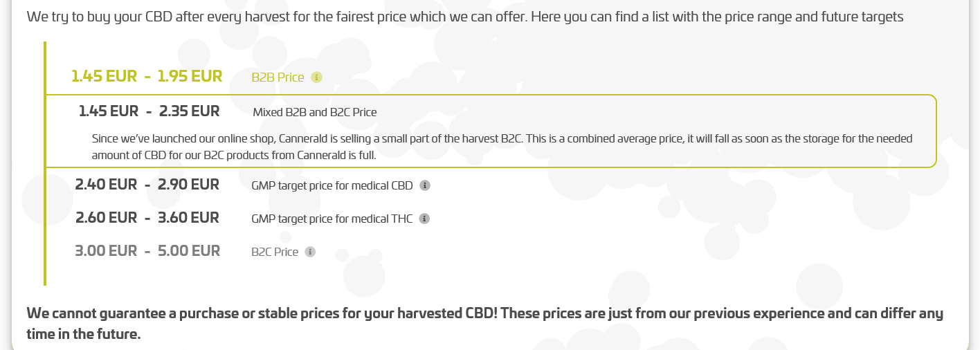Click the grey 5.00 EUR upper price
980x350 pixels.
[189, 250]
